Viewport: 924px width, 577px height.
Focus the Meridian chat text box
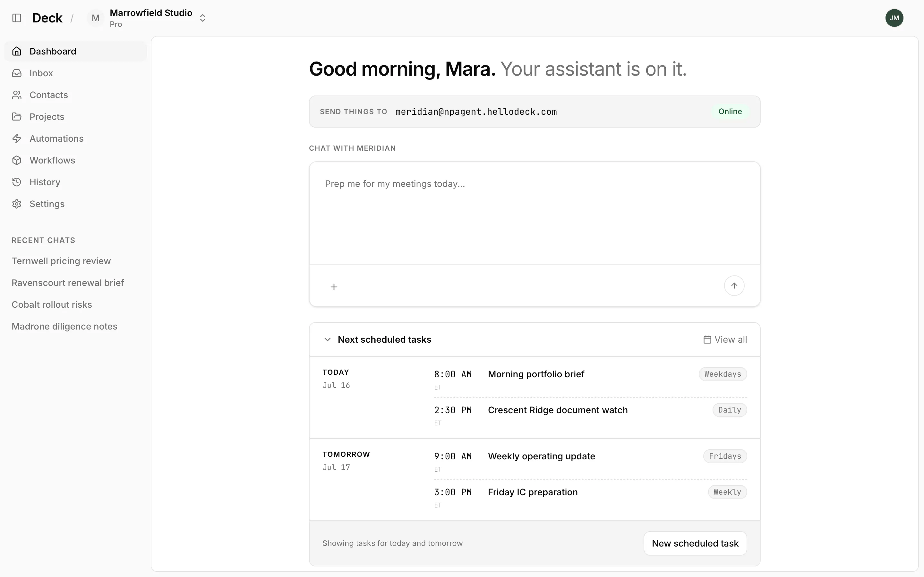click(535, 213)
